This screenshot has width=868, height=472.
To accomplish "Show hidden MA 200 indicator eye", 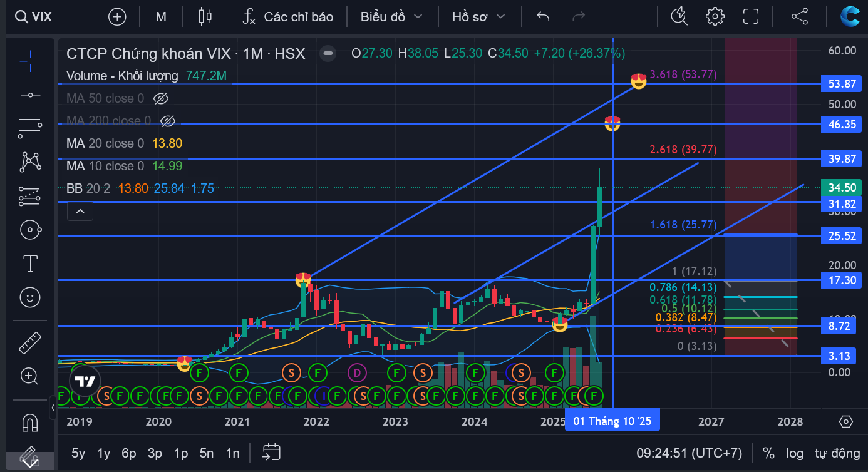I will click(x=167, y=120).
